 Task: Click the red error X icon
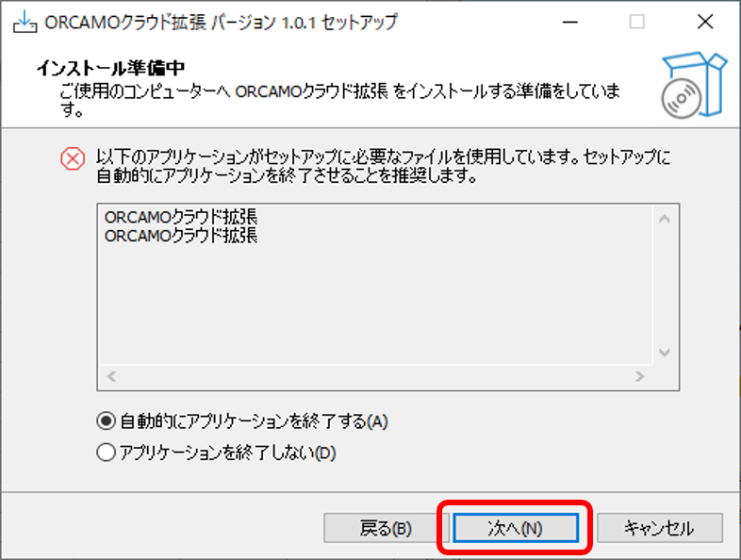click(x=73, y=158)
